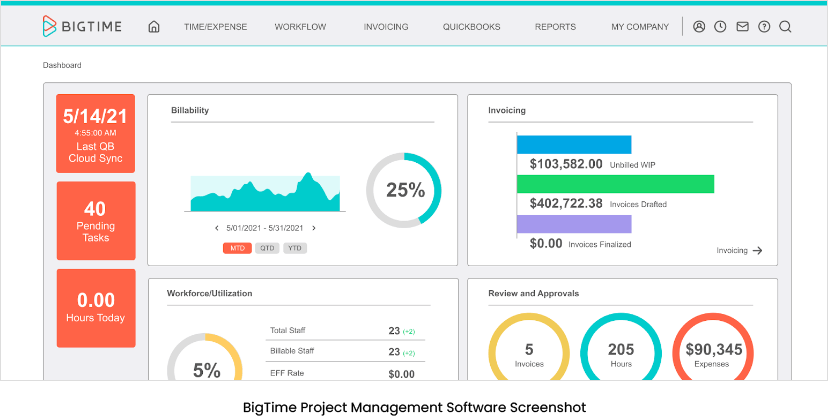828x416 pixels.
Task: Select the YTD period toggle
Action: pos(295,248)
